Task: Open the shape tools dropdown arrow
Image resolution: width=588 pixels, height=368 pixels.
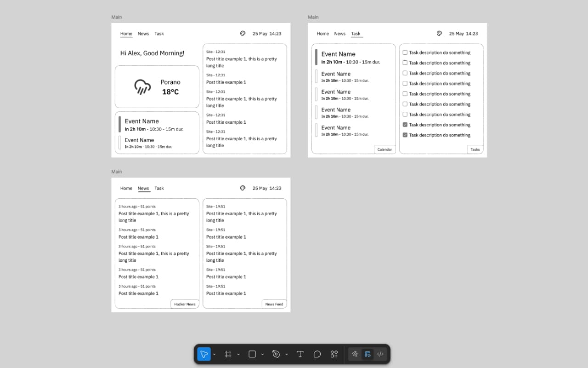Action: [x=262, y=354]
